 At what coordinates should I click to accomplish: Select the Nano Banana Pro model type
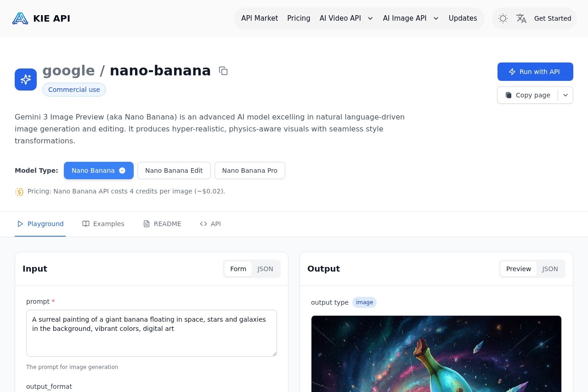coord(249,170)
